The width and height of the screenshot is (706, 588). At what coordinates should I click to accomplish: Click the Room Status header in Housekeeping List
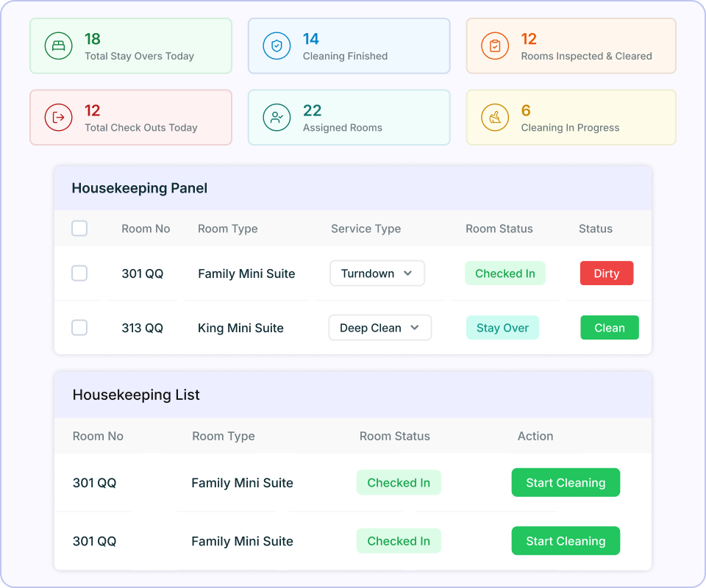pos(395,436)
